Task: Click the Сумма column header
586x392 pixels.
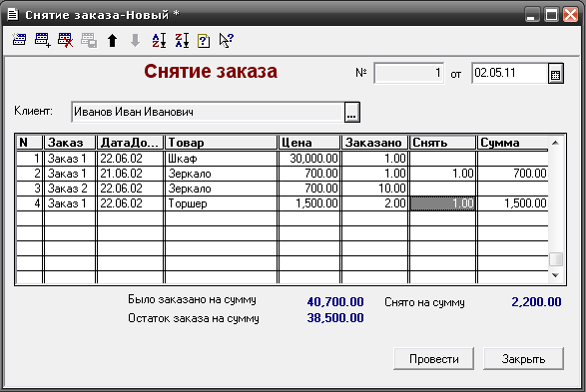Action: [x=513, y=143]
